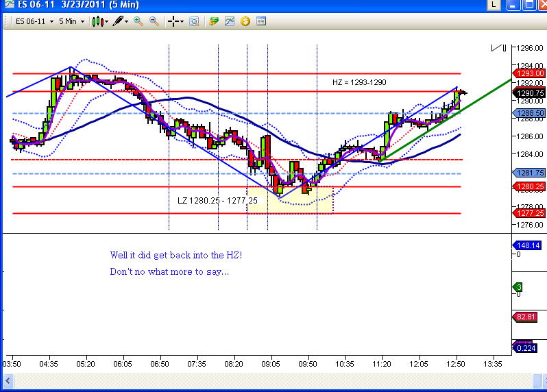Select the blue 1288.50 price marker

[530, 113]
